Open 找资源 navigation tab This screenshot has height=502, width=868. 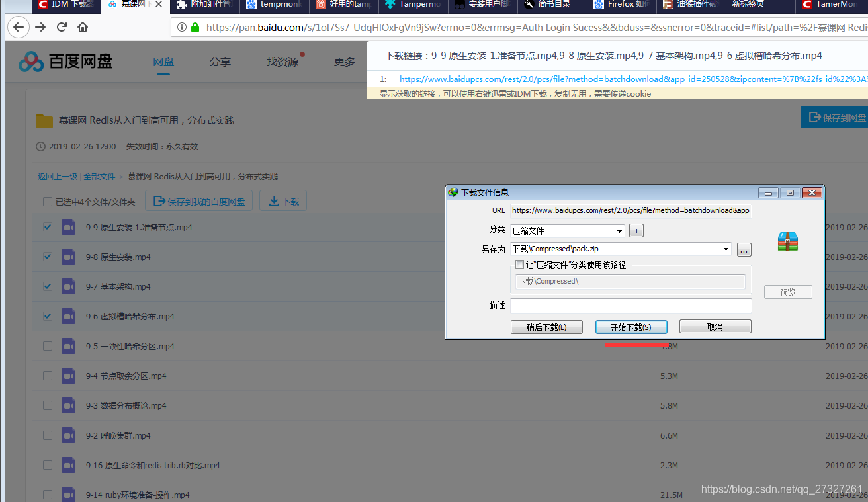click(x=282, y=62)
